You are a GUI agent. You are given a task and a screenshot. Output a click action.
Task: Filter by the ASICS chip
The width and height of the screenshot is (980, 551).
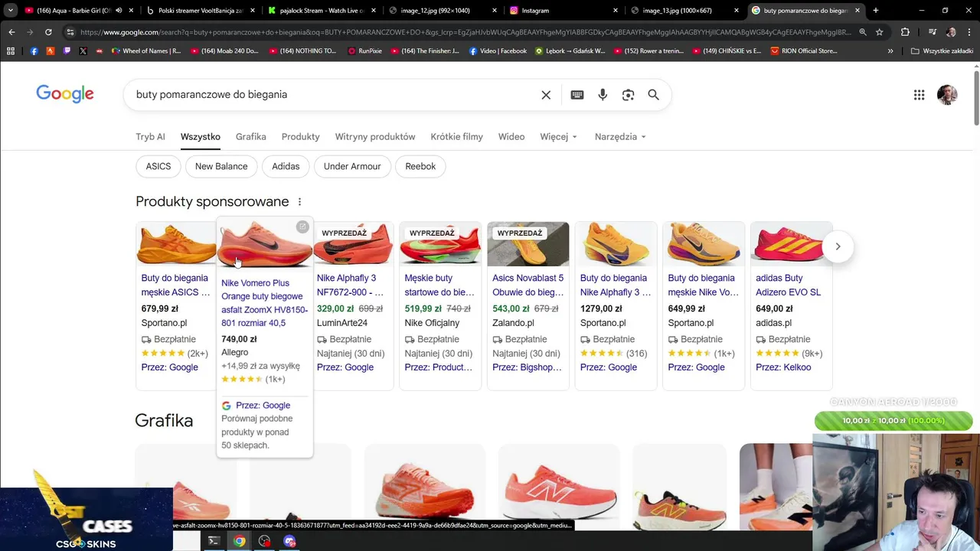158,166
